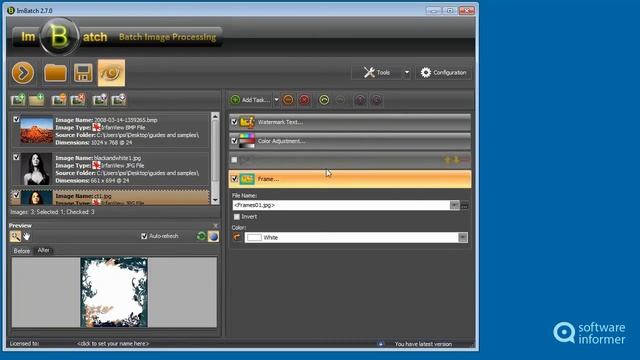Click the White color swatch
The width and height of the screenshot is (640, 360).
pyautogui.click(x=254, y=238)
